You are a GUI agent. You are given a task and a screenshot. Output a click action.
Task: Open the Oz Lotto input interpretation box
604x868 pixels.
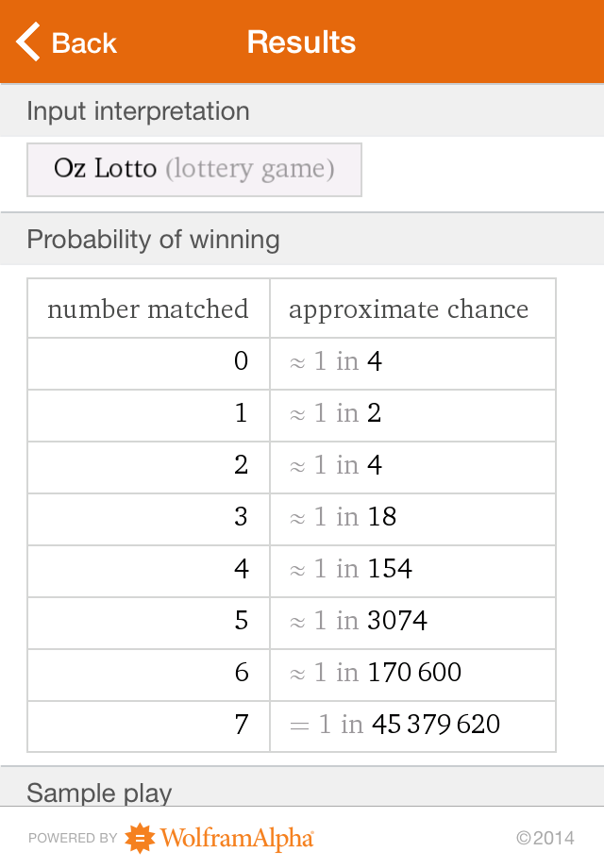tap(193, 170)
